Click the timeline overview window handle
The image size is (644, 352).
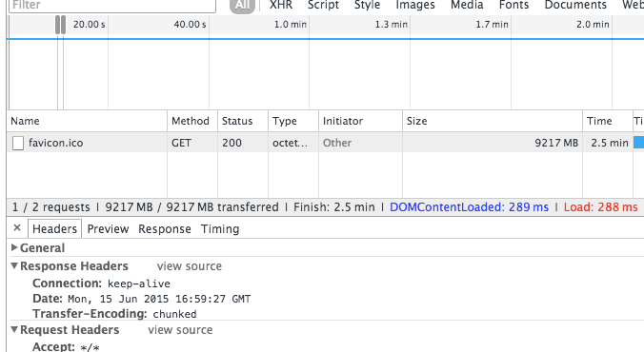(60, 25)
